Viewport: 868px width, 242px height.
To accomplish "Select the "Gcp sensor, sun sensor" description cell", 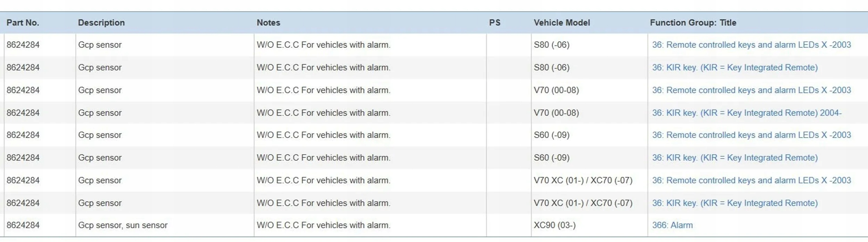I will 123,225.
